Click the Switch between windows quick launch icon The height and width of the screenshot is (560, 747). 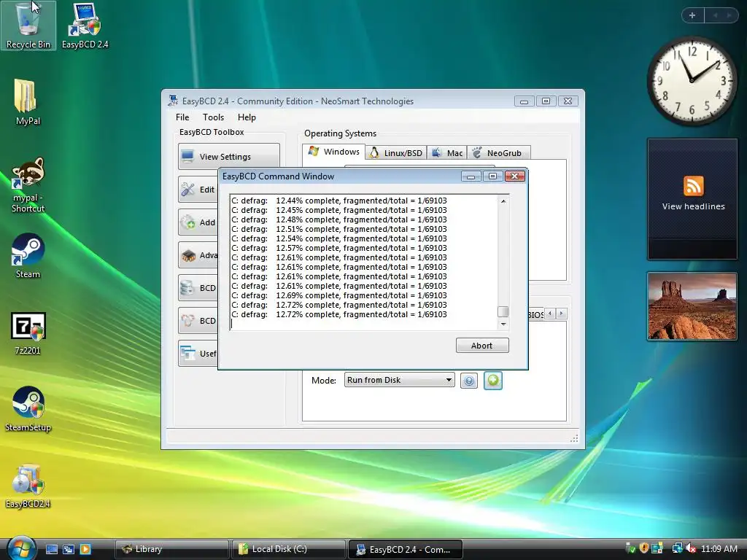[68, 549]
